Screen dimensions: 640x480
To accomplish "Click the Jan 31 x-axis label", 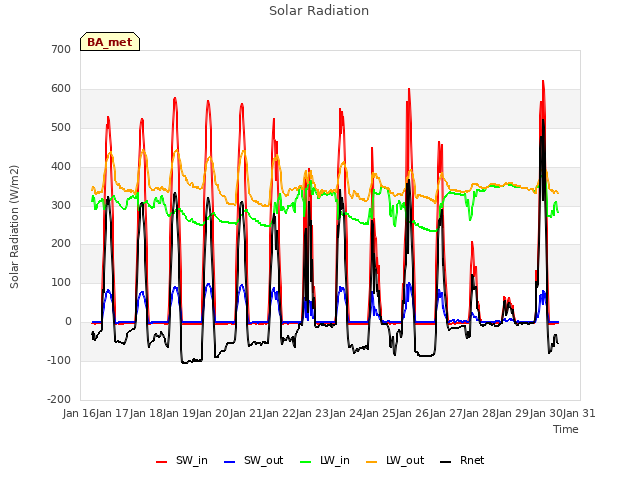I will coord(579,413).
